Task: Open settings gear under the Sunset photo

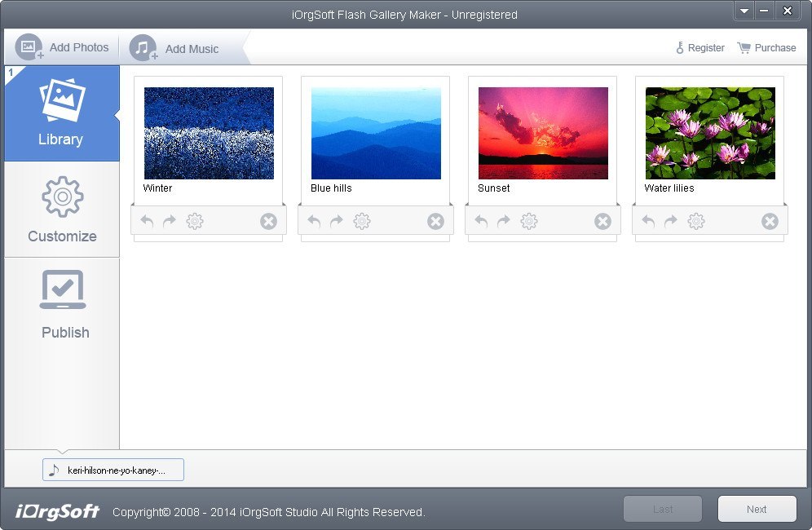Action: [529, 220]
